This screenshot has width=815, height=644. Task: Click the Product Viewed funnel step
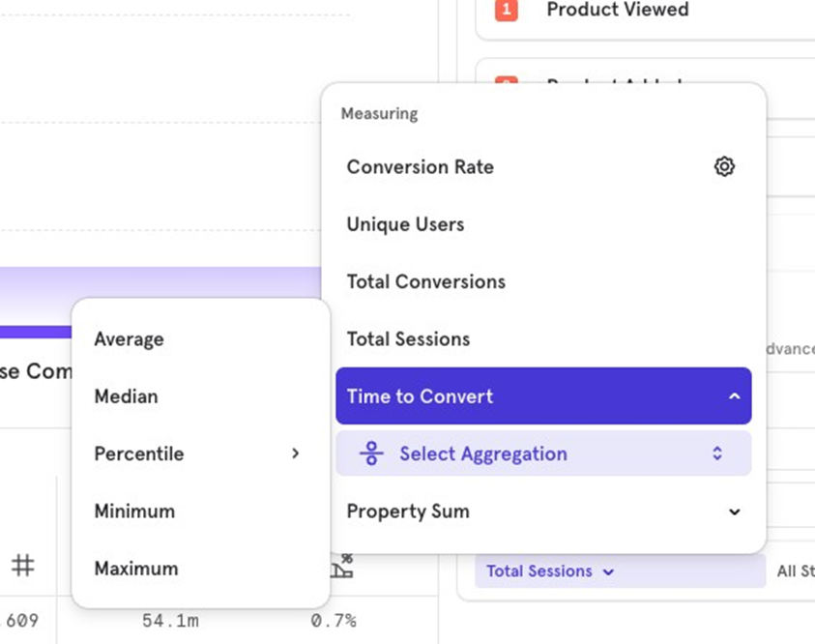618,11
